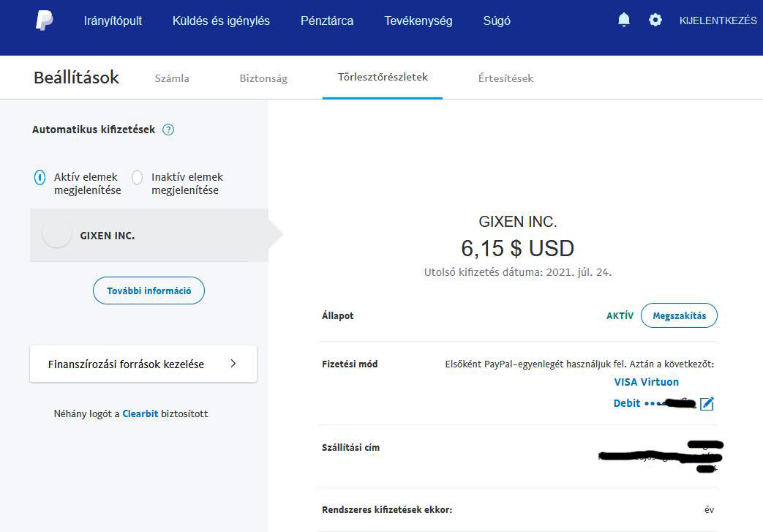Select Inaktív elemek megjelenítése radio button
The image size is (763, 532).
coord(137,177)
